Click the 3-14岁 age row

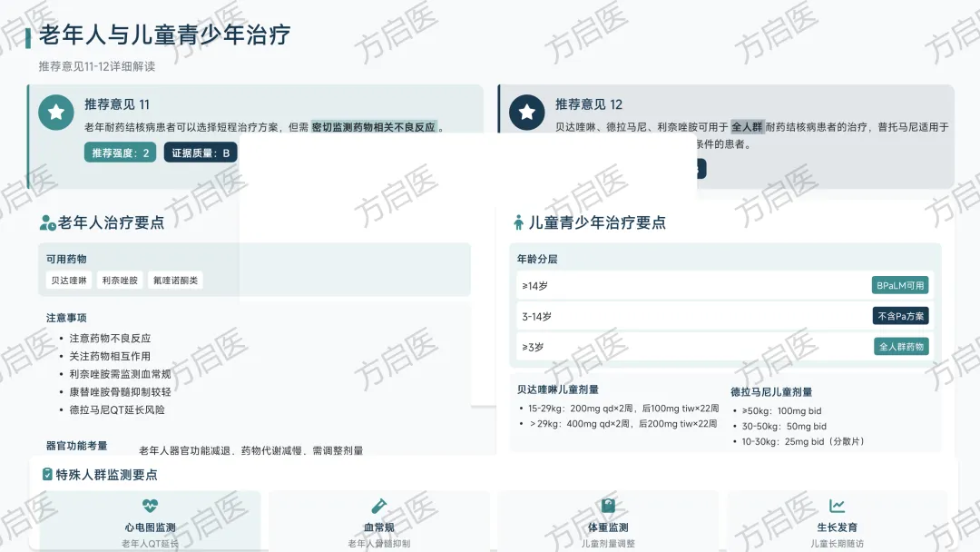point(725,316)
